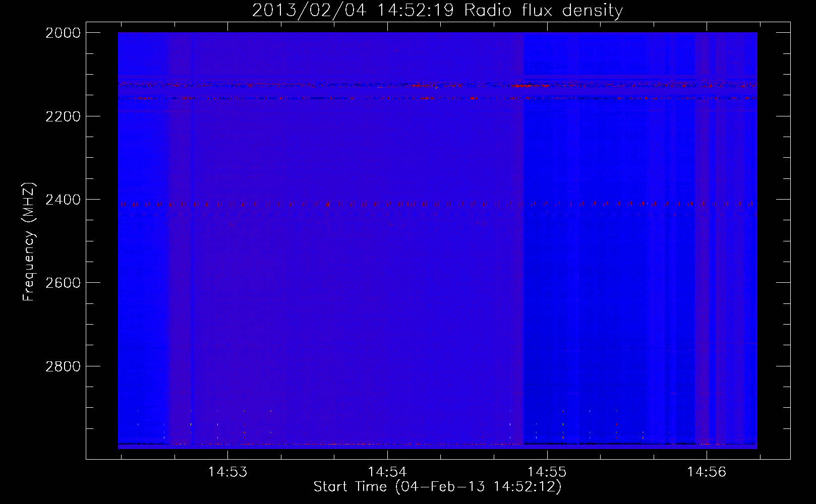The image size is (816, 504).
Task: Select the 2800 frequency tick label
Action: click(x=63, y=366)
